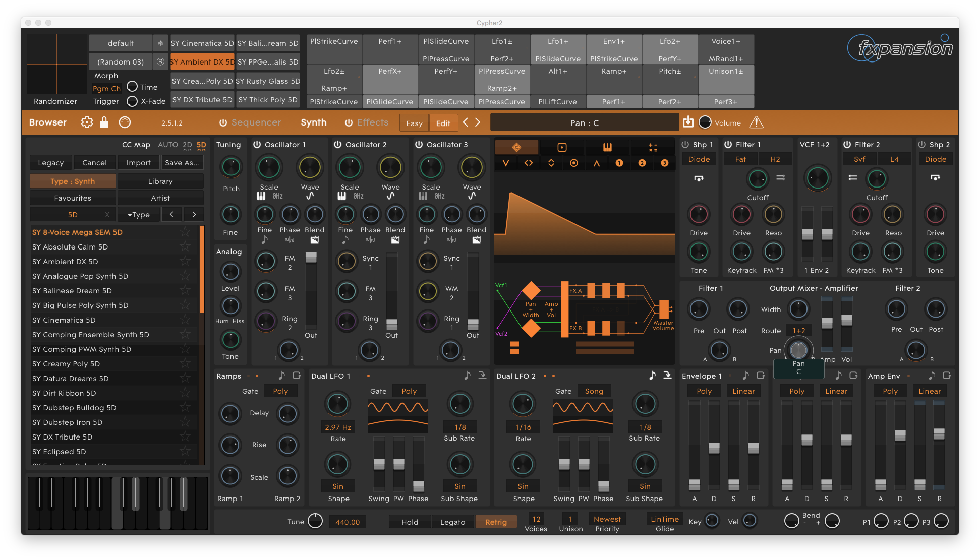The image size is (980, 560).
Task: Select the piano keys visualizer tab
Action: [607, 147]
